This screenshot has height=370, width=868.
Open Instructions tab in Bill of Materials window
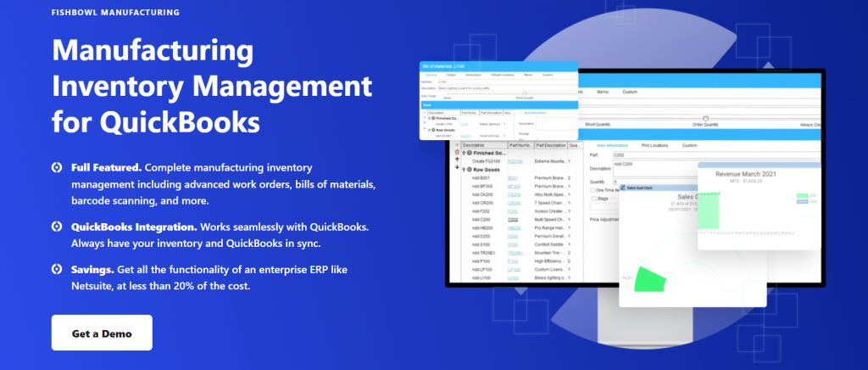(x=473, y=75)
